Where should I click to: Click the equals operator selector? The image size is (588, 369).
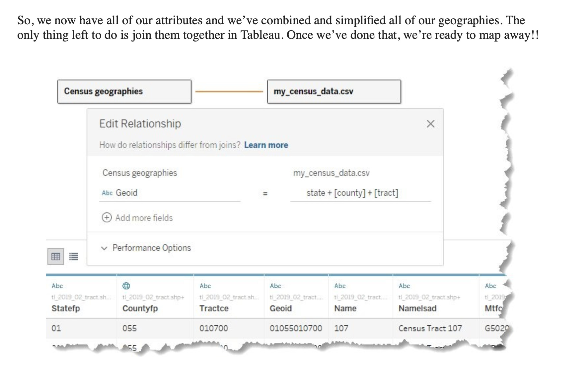click(265, 193)
